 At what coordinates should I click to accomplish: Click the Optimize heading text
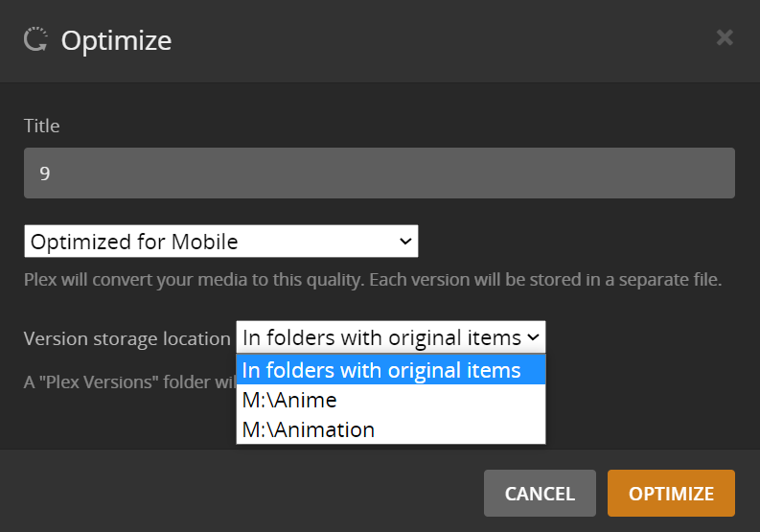116,40
